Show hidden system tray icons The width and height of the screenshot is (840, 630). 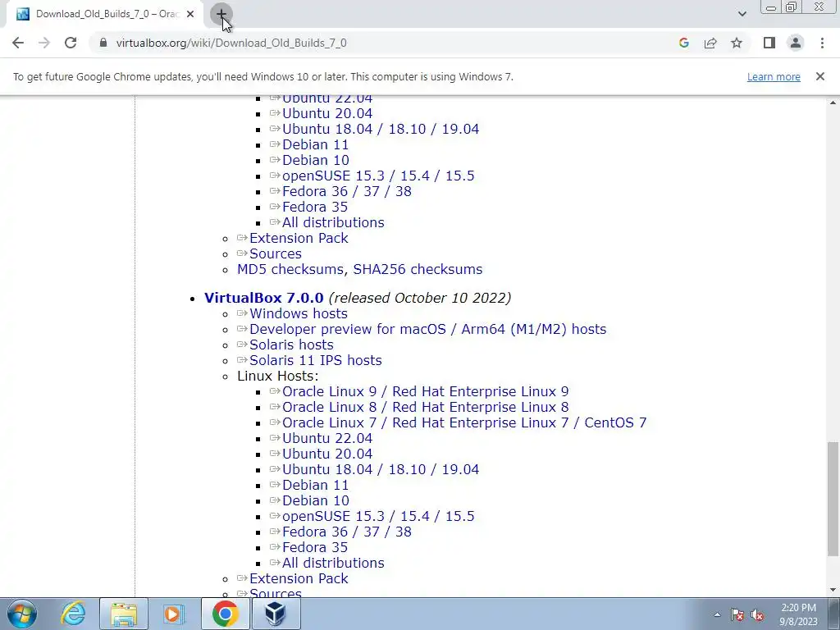click(717, 615)
